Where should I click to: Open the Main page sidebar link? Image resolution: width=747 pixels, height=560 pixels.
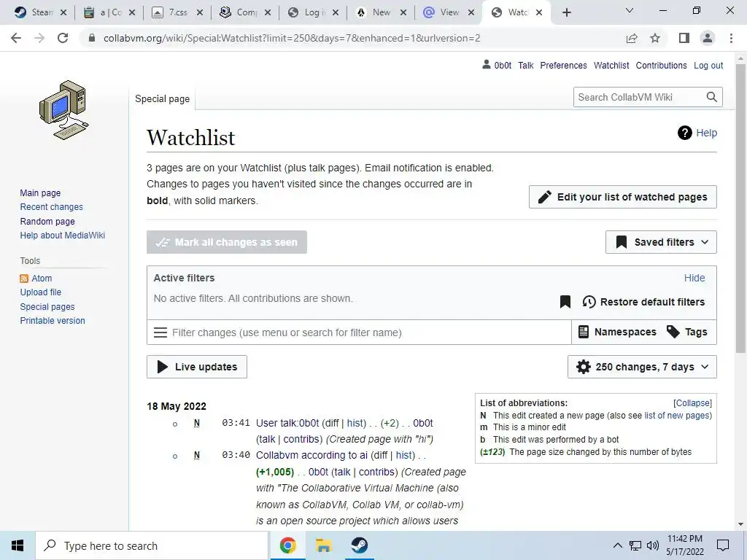click(x=40, y=192)
